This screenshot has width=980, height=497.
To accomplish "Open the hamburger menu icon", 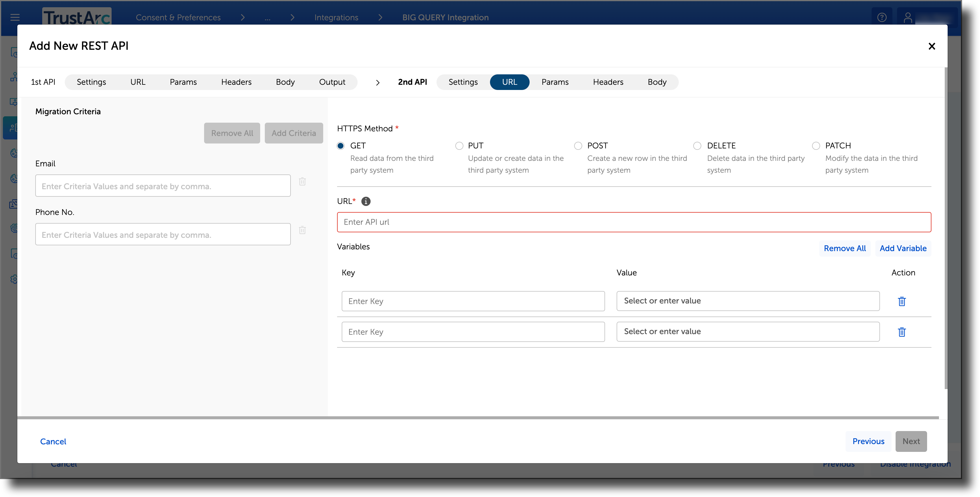I will pyautogui.click(x=15, y=17).
